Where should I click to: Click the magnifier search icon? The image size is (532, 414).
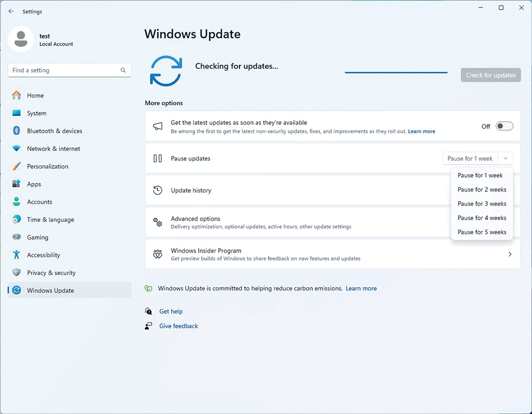123,70
